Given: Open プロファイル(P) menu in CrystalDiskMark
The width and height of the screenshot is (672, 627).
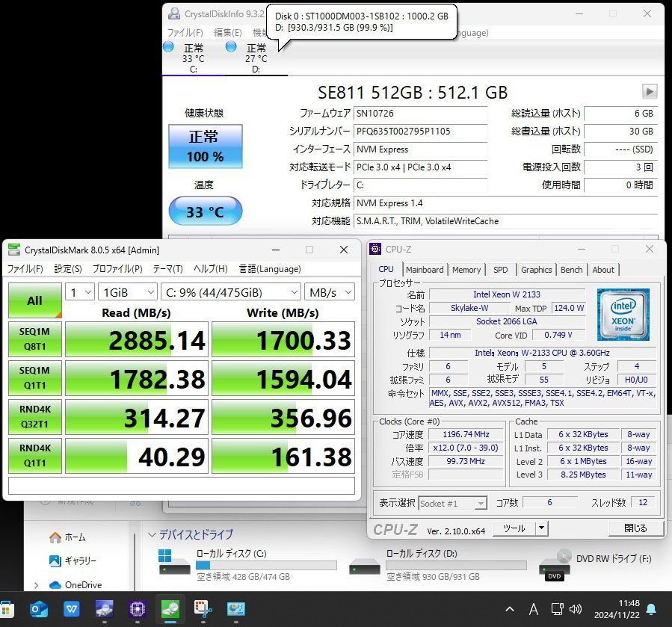Looking at the screenshot, I should click(x=117, y=269).
